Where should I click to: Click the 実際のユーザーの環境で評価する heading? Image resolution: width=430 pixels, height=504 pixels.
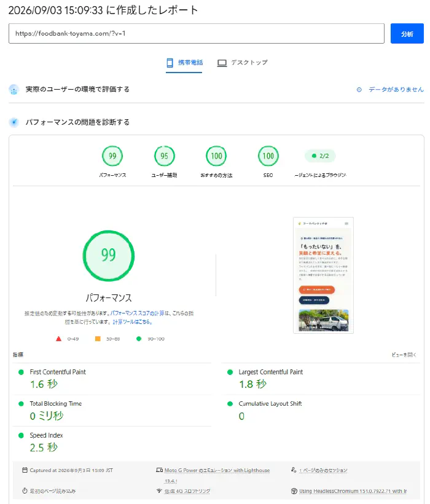click(x=77, y=89)
